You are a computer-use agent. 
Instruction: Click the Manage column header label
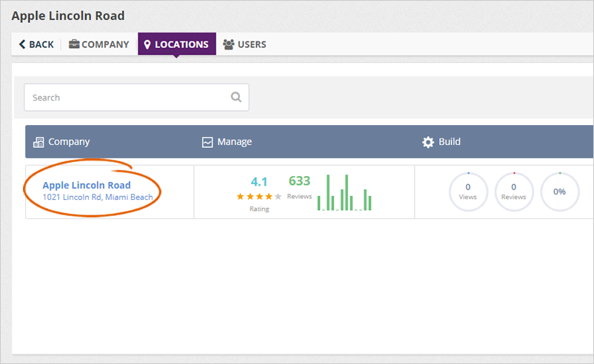234,142
